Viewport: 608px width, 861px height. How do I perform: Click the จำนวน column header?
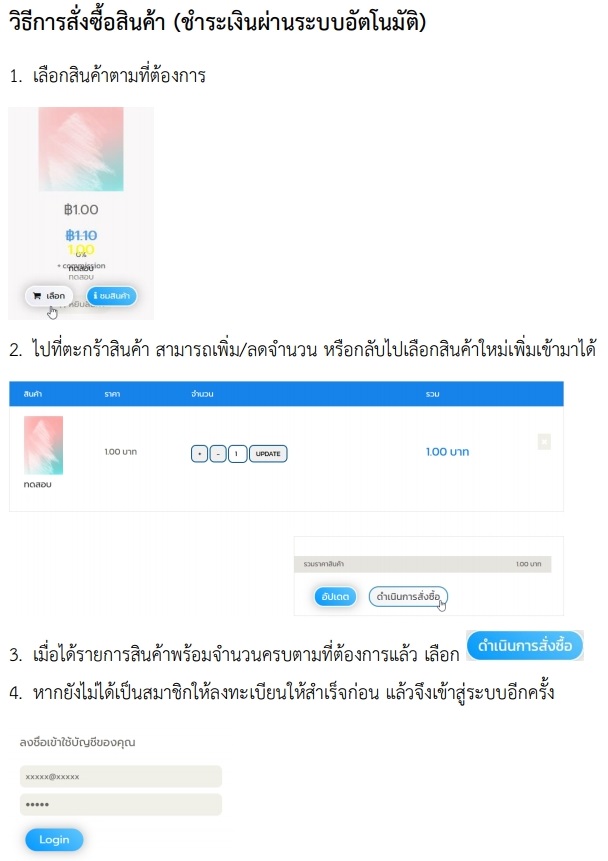tap(202, 394)
